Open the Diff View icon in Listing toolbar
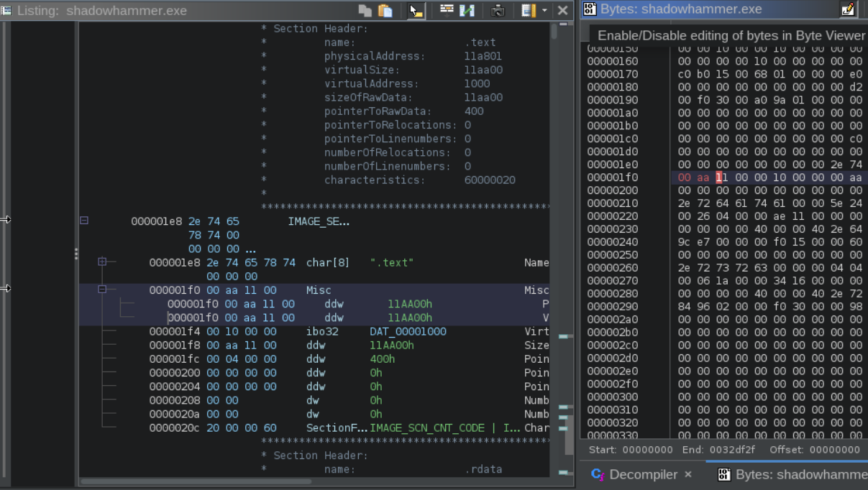 (x=467, y=11)
